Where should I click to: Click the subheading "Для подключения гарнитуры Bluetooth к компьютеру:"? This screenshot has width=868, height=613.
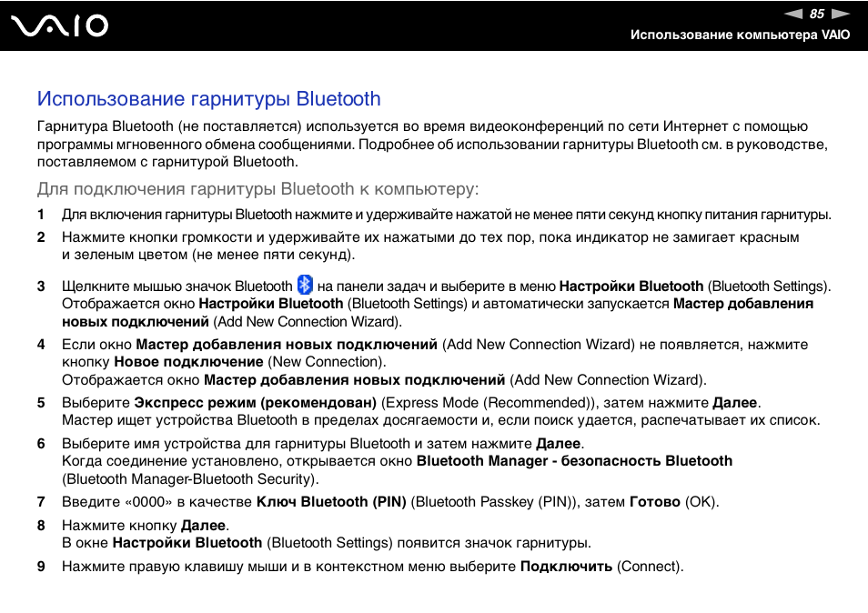[258, 188]
